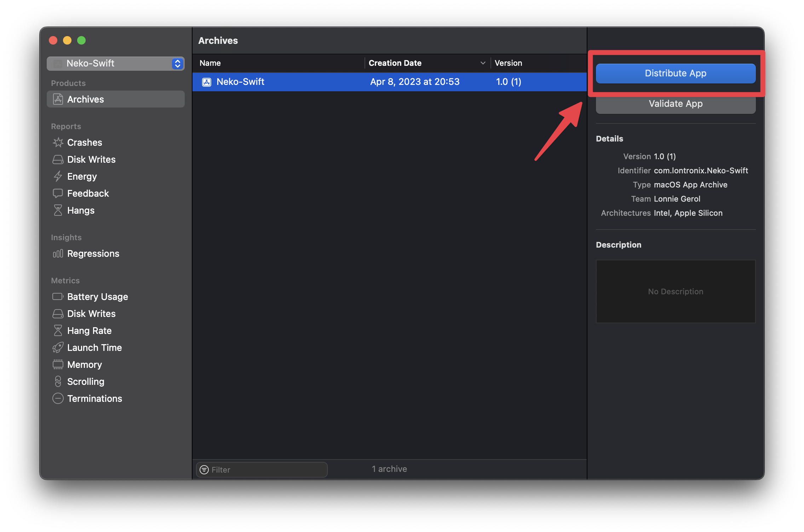The width and height of the screenshot is (804, 532).
Task: Click the Launch Time rocket icon
Action: pos(58,348)
